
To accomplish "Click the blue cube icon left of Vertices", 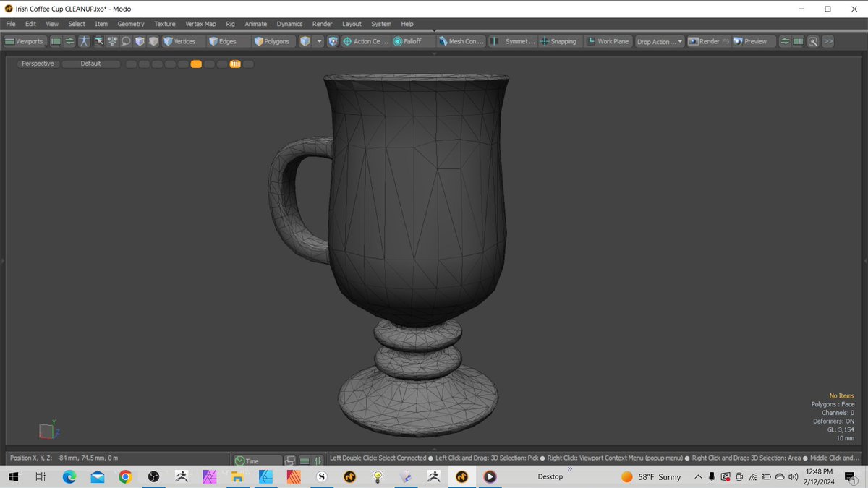I will coord(140,41).
